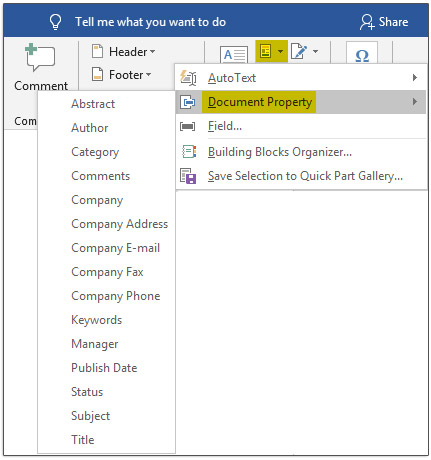Click the Save Selection floppy disk icon
This screenshot has width=431, height=460.
tap(188, 176)
